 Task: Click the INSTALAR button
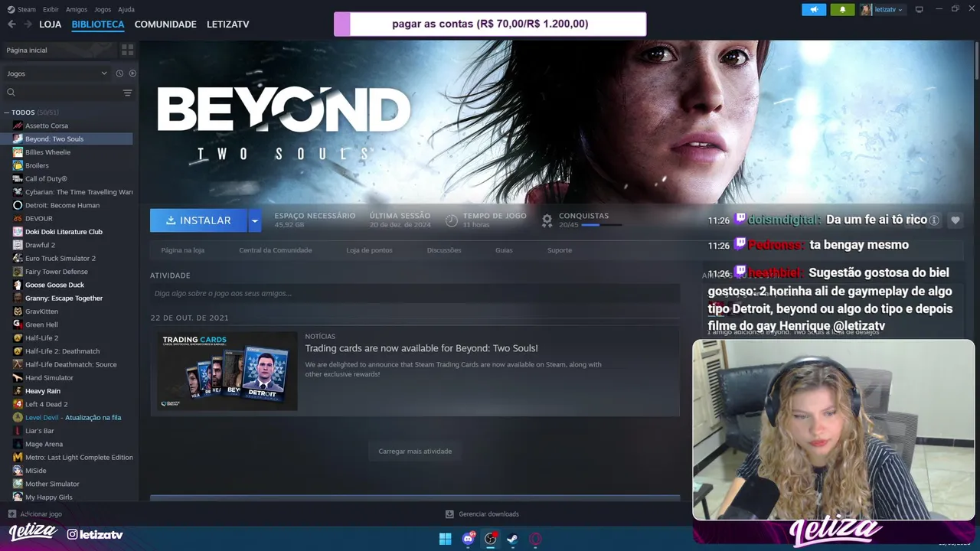coord(198,220)
